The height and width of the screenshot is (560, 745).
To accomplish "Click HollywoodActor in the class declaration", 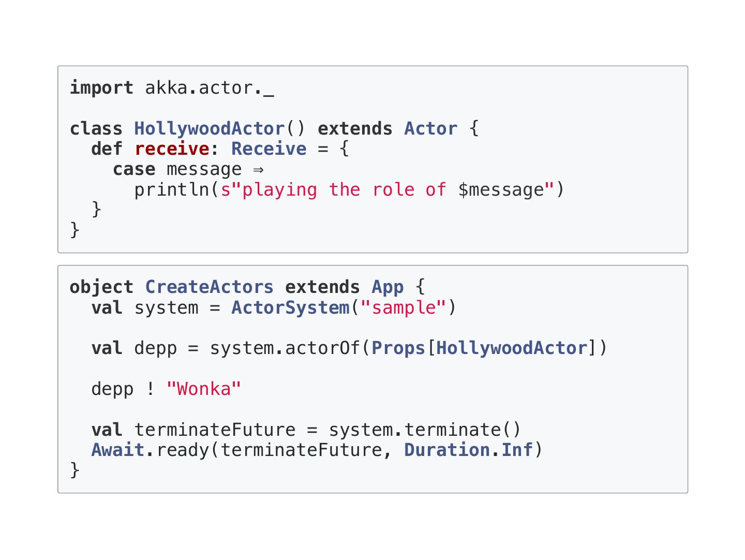I will point(209,128).
